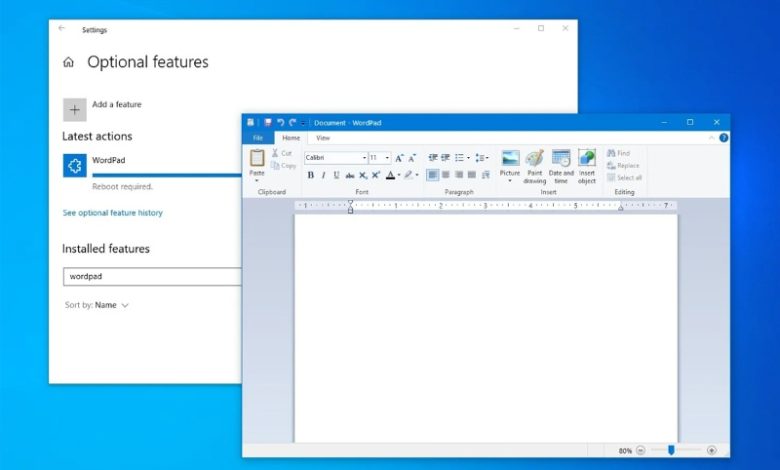This screenshot has width=780, height=470.
Task: Open the File menu tab in WordPad
Action: coord(258,138)
